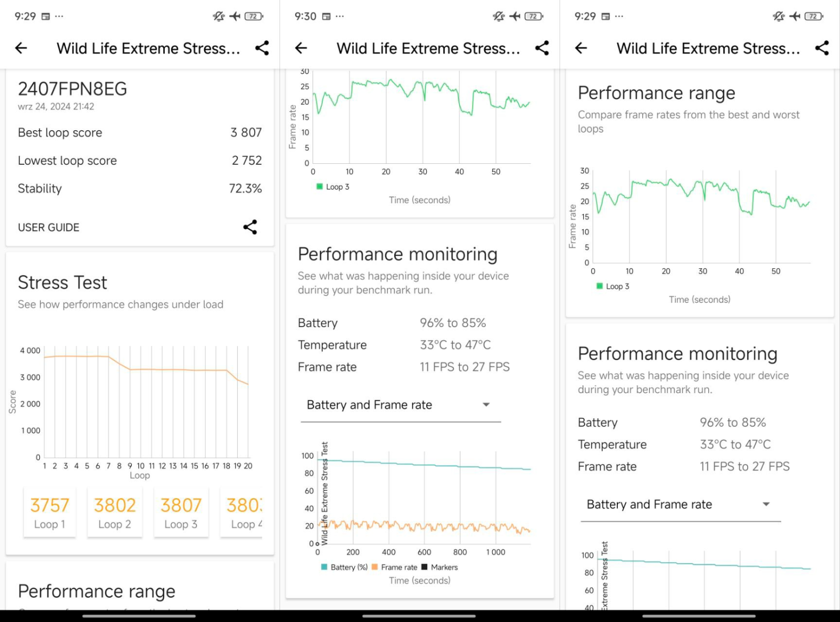Image resolution: width=840 pixels, height=622 pixels.
Task: Open the USER GUIDE link
Action: click(49, 227)
